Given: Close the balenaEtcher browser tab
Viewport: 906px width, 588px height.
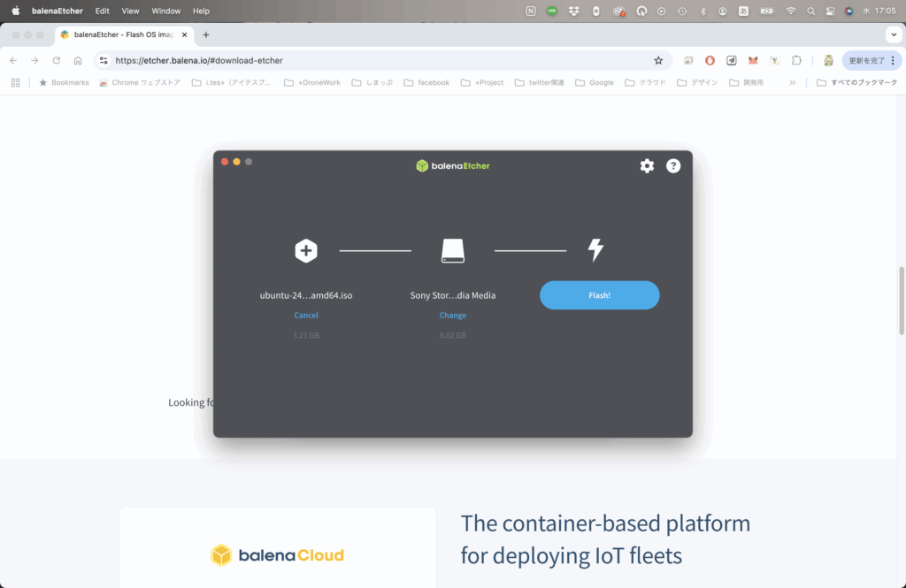Looking at the screenshot, I should coord(184,34).
